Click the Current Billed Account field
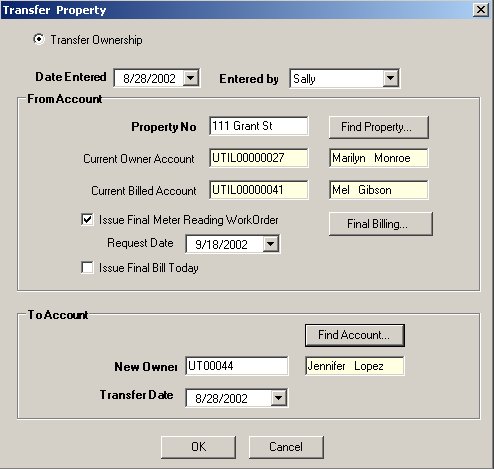Viewport: 494px width, 469px height. click(x=259, y=190)
